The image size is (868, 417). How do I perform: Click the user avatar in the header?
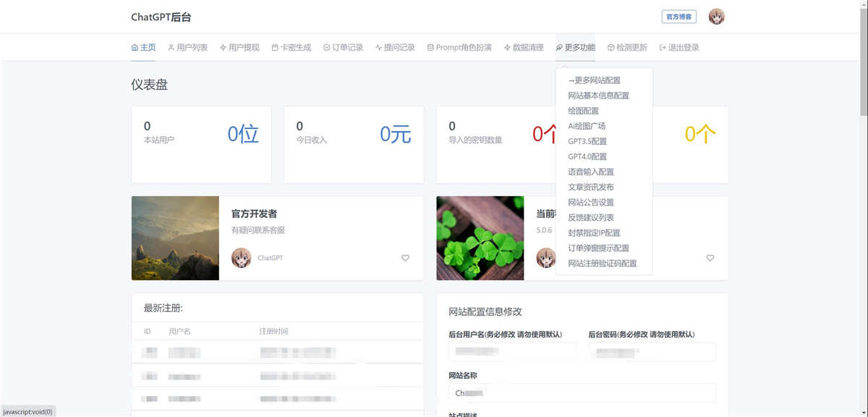716,17
